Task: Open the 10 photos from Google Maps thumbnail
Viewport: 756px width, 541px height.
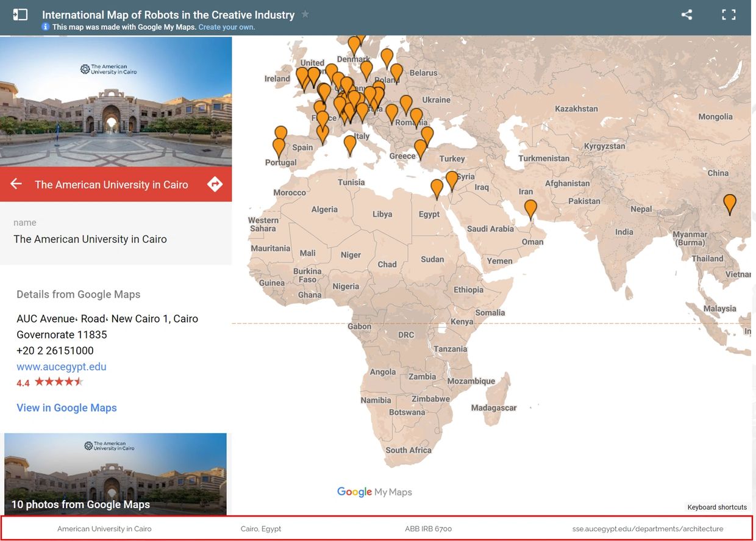Action: [x=115, y=474]
